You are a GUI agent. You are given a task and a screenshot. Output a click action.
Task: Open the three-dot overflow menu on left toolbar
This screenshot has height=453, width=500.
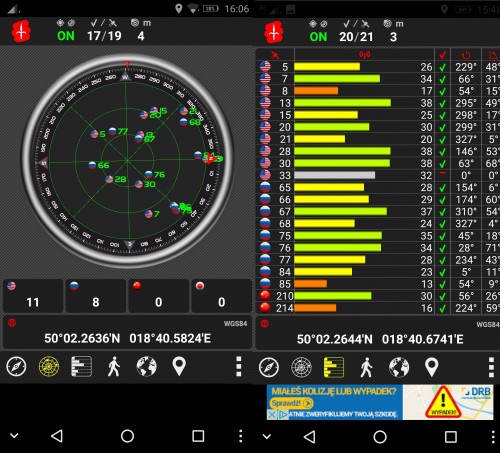(239, 366)
